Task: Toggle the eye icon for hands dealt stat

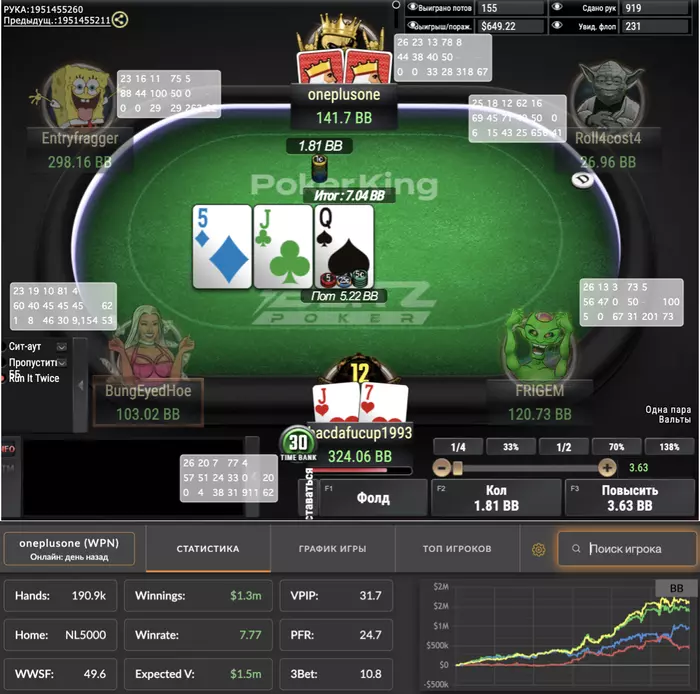Action: tap(557, 7)
